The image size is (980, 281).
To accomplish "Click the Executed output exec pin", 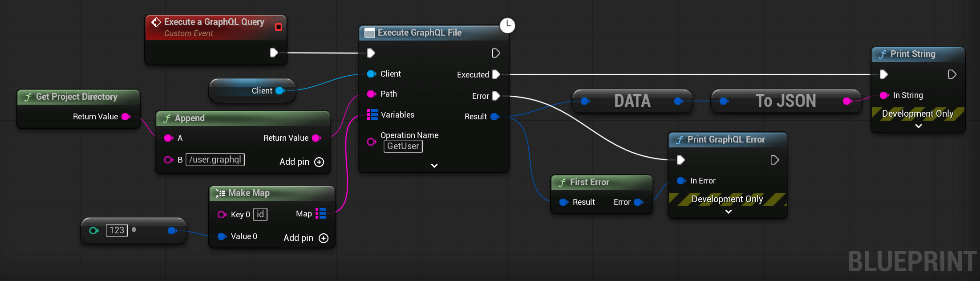I will tap(496, 74).
